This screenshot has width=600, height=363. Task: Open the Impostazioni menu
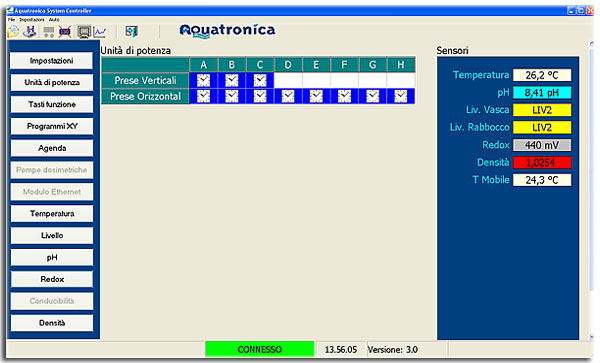pyautogui.click(x=32, y=20)
